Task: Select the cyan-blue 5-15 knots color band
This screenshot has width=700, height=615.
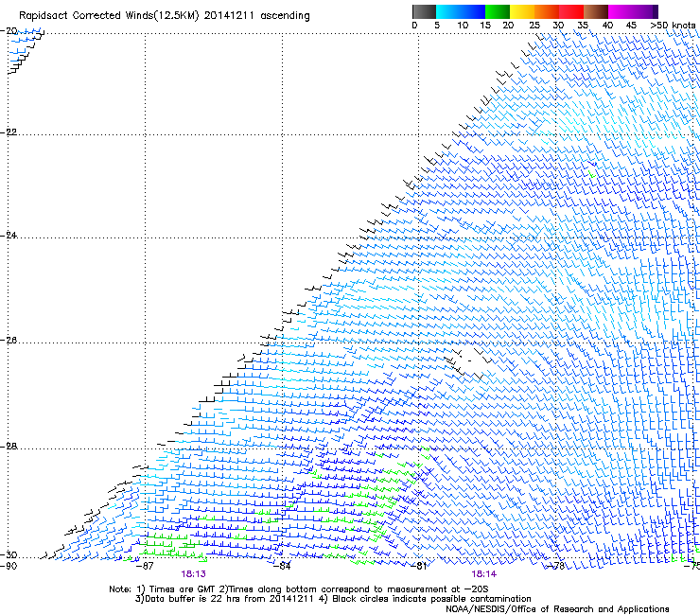Action: pyautogui.click(x=461, y=11)
